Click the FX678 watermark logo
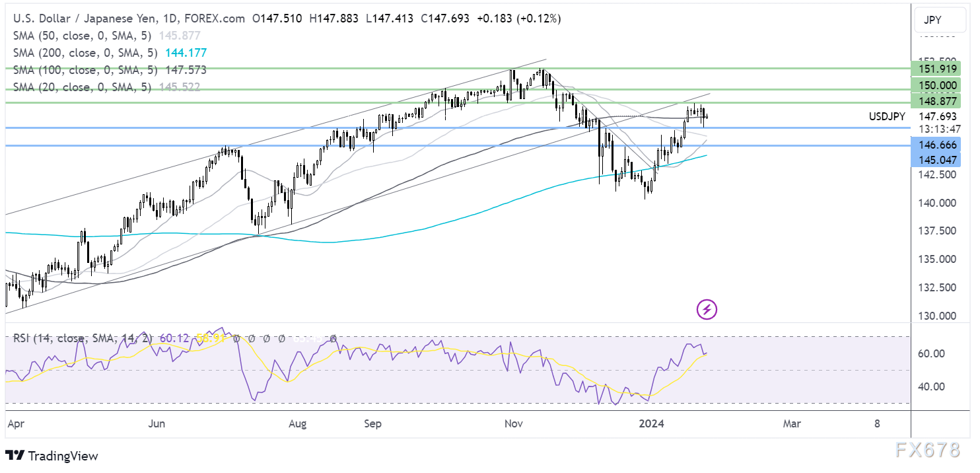980x473 pixels. (x=929, y=451)
